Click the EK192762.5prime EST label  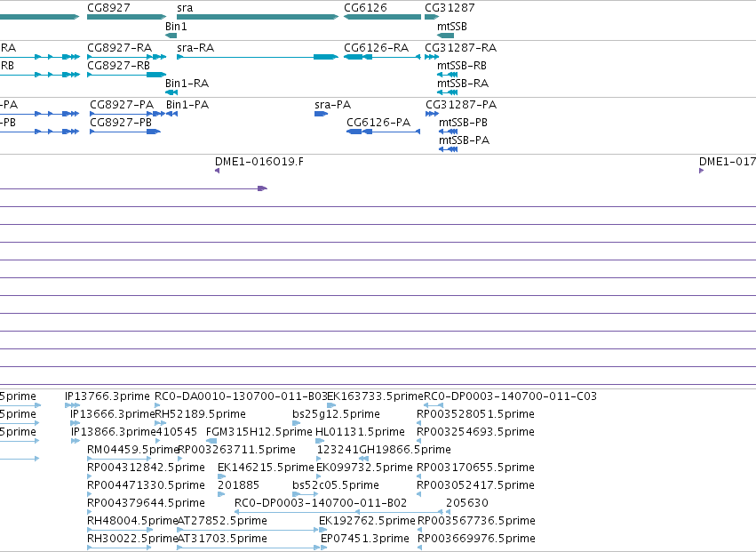point(367,521)
